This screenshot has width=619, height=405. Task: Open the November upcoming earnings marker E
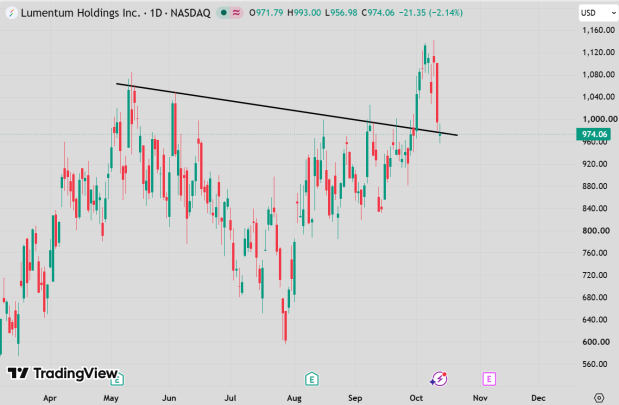point(489,379)
